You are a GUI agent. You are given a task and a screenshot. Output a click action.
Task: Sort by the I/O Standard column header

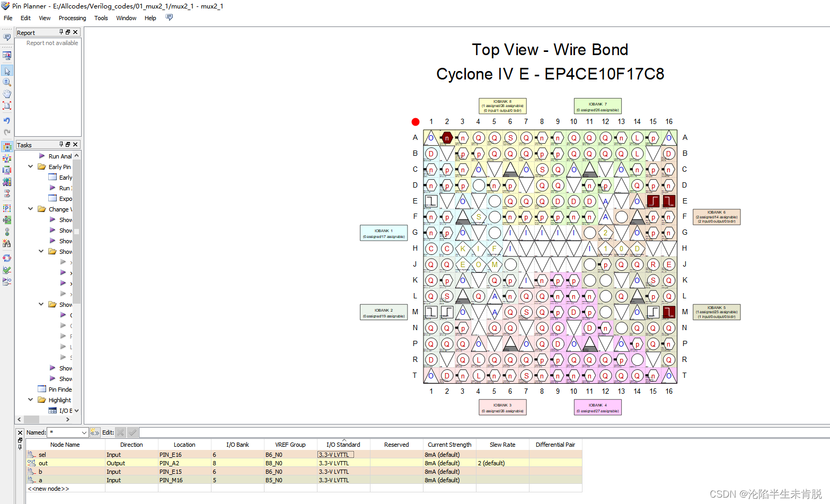pos(343,445)
